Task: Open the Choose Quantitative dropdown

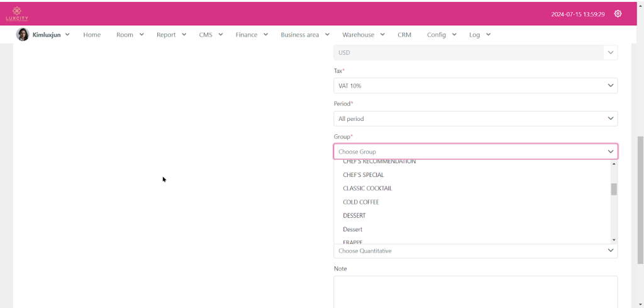Action: [475, 251]
